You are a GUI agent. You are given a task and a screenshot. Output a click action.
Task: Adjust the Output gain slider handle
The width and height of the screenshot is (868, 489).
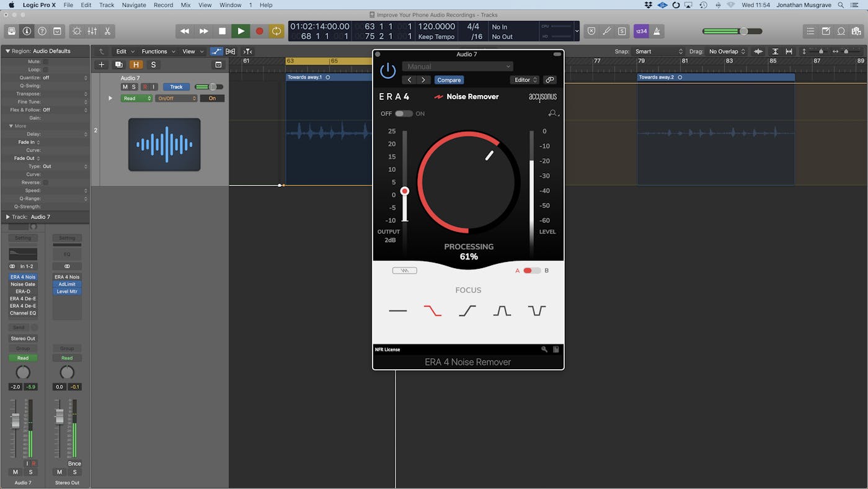click(x=405, y=191)
